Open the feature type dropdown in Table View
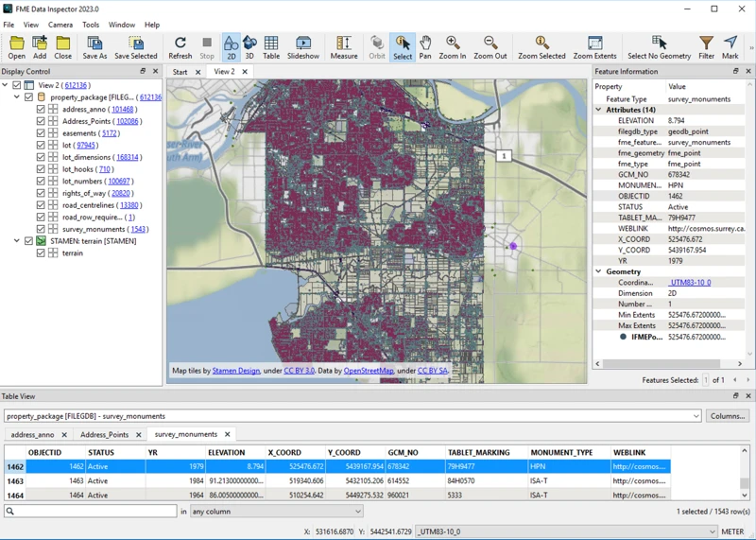756x540 pixels. (696, 416)
